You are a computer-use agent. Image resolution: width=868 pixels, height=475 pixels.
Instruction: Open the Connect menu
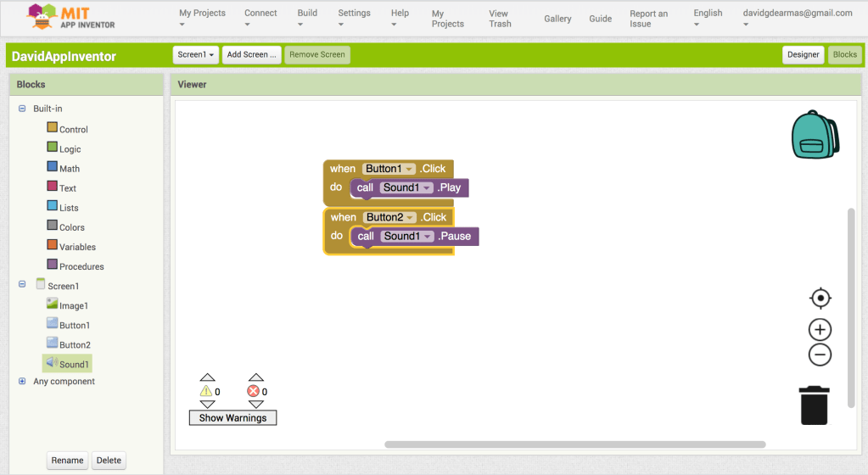coord(260,18)
